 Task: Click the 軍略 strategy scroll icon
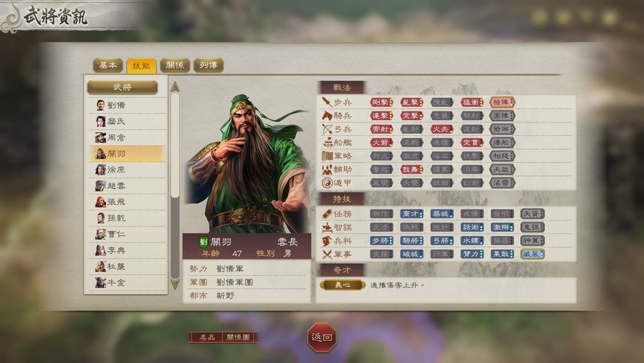327,156
